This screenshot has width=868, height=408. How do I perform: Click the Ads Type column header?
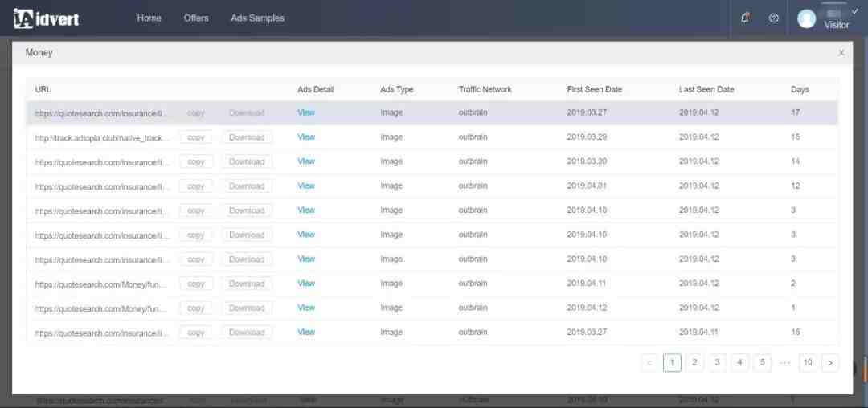(x=397, y=90)
